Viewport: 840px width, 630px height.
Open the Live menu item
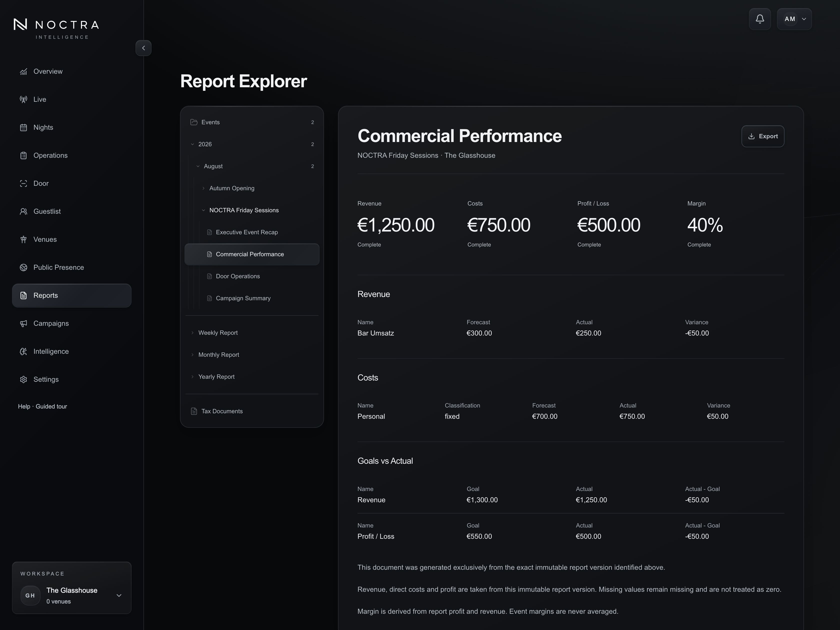click(72, 99)
